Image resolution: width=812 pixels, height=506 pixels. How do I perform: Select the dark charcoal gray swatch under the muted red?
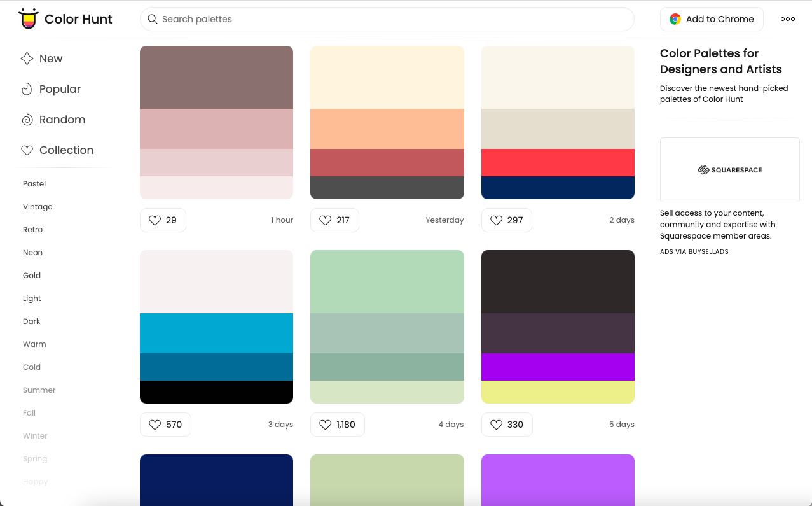387,188
